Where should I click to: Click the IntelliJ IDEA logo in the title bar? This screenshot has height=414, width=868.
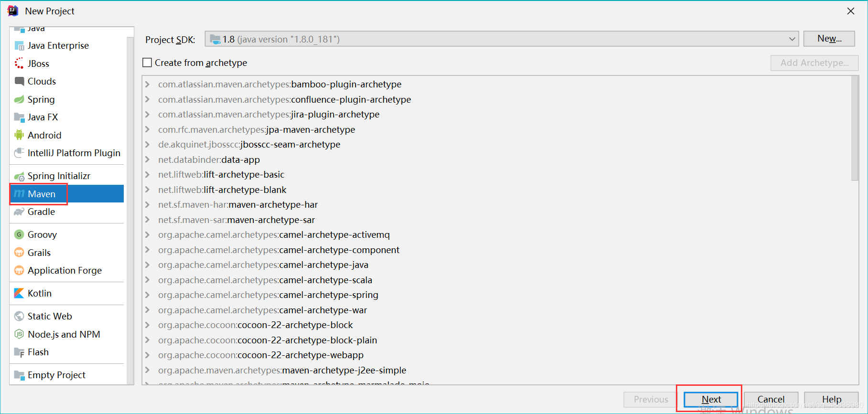point(13,11)
